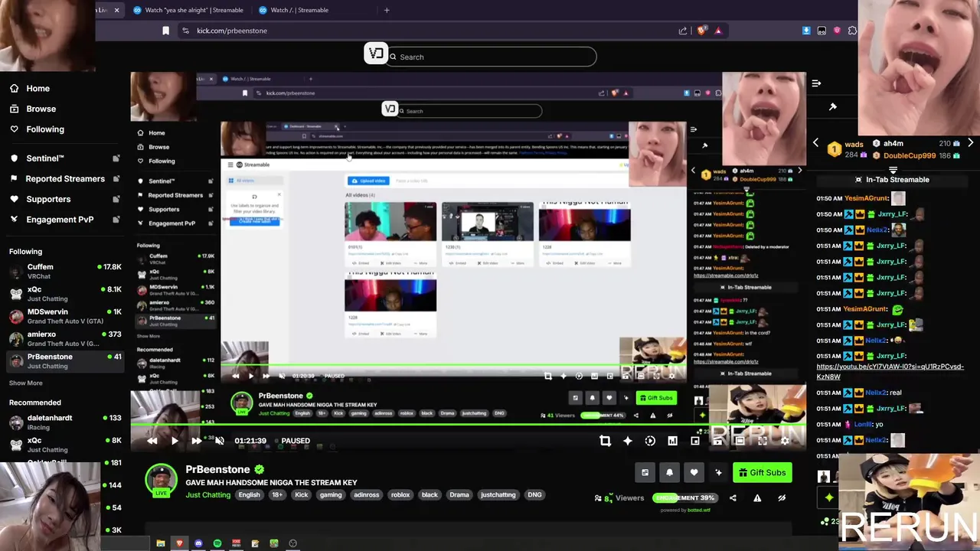The width and height of the screenshot is (980, 551).
Task: Open Brave Rewards triangle icon
Action: click(x=718, y=31)
